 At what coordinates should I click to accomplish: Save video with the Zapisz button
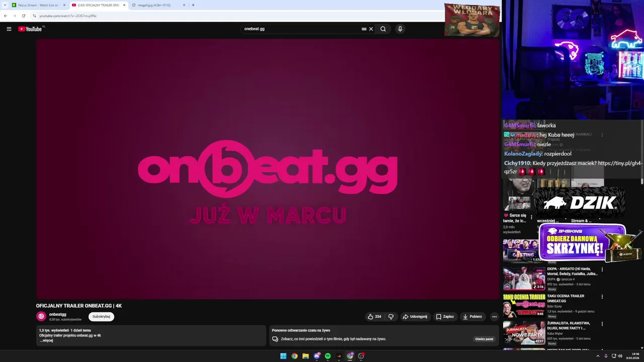(x=445, y=317)
